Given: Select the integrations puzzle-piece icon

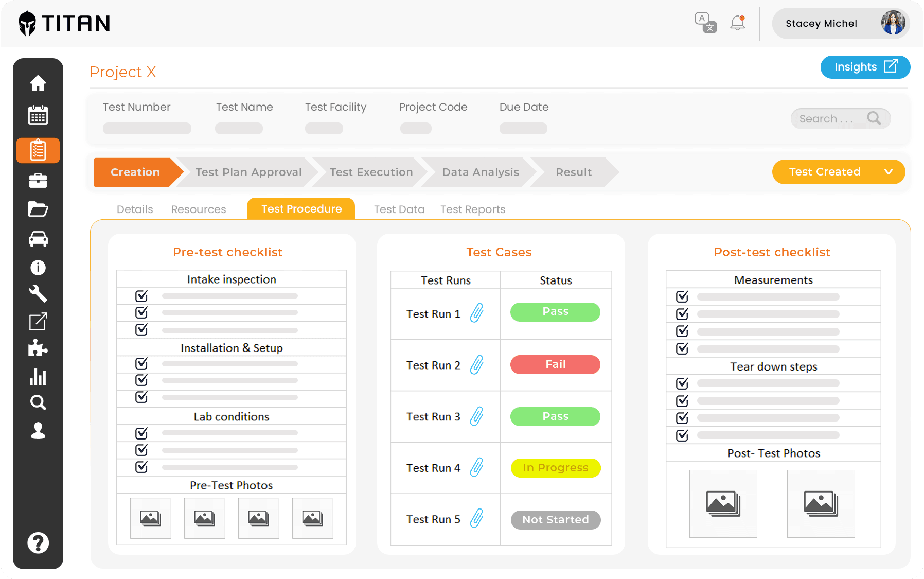Looking at the screenshot, I should coord(38,348).
